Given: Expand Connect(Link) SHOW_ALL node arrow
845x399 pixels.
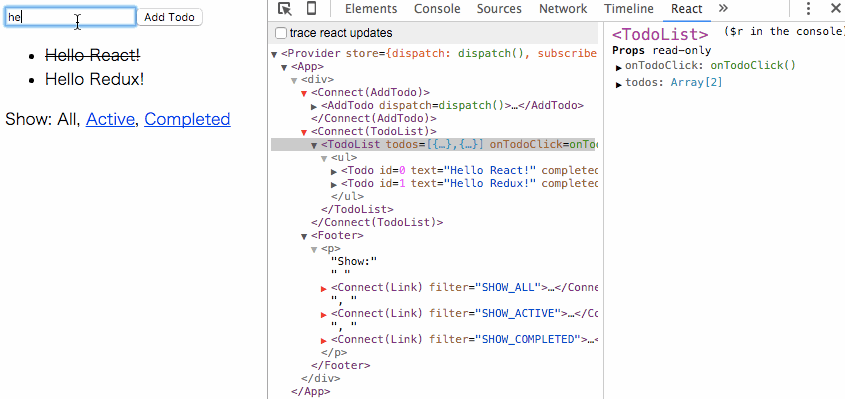Looking at the screenshot, I should (324, 288).
